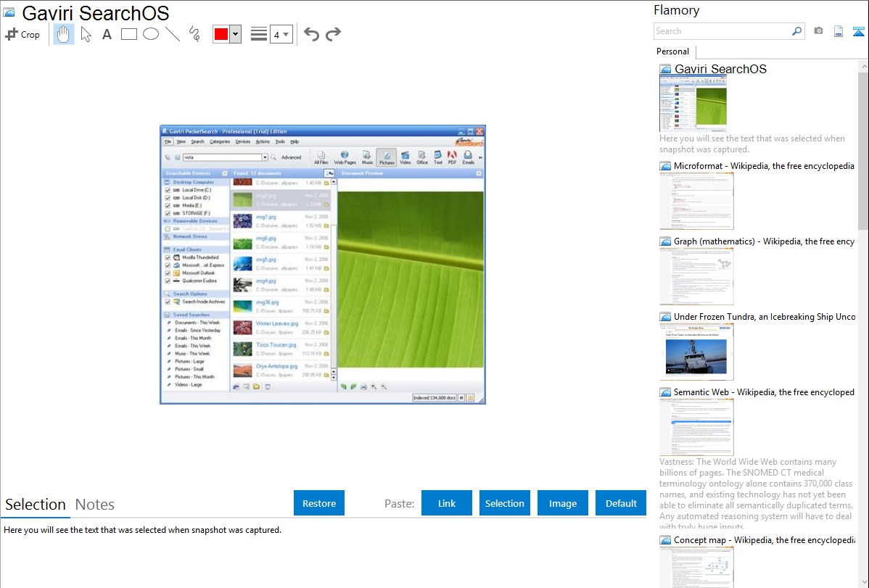The image size is (869, 588).
Task: Click the Semantic Web 'Vastness' description text
Action: point(756,494)
